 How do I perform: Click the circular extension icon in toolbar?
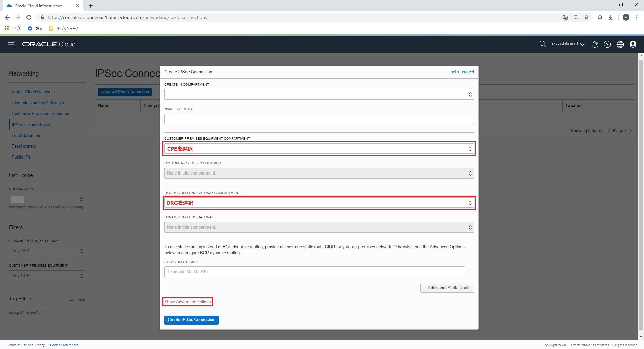(600, 17)
